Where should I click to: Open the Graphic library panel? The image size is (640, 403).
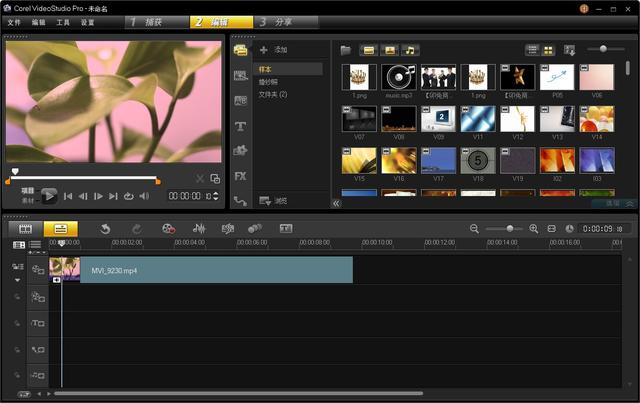point(240,151)
